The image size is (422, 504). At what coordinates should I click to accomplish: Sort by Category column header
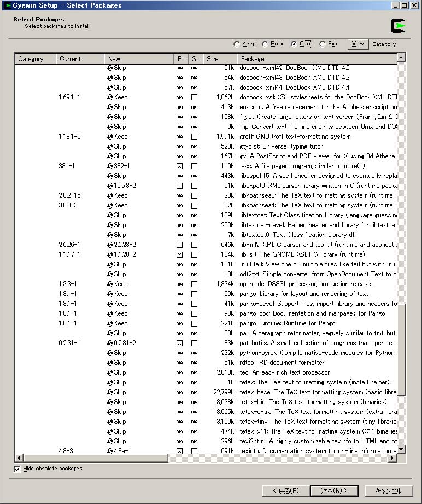point(36,59)
